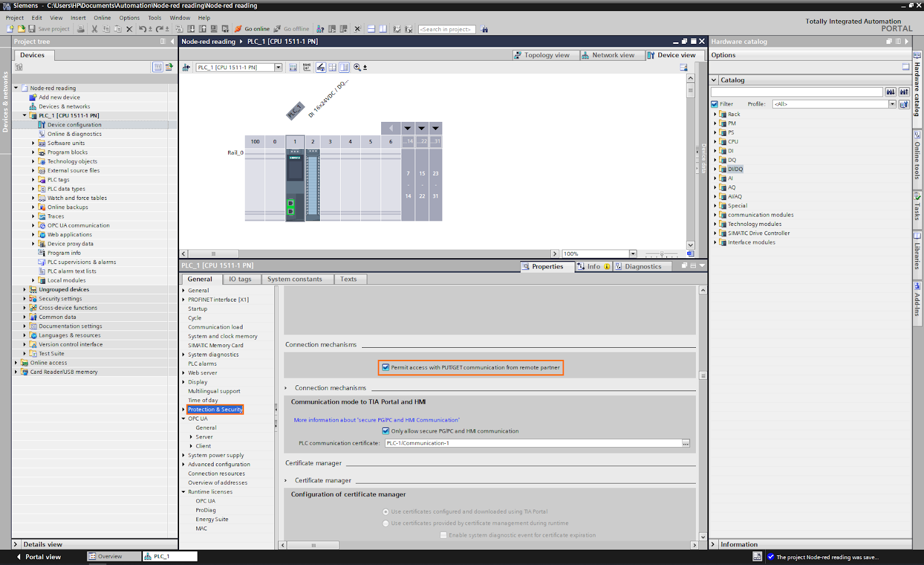Click Go offline in the toolbar
This screenshot has width=924, height=565.
(x=292, y=29)
